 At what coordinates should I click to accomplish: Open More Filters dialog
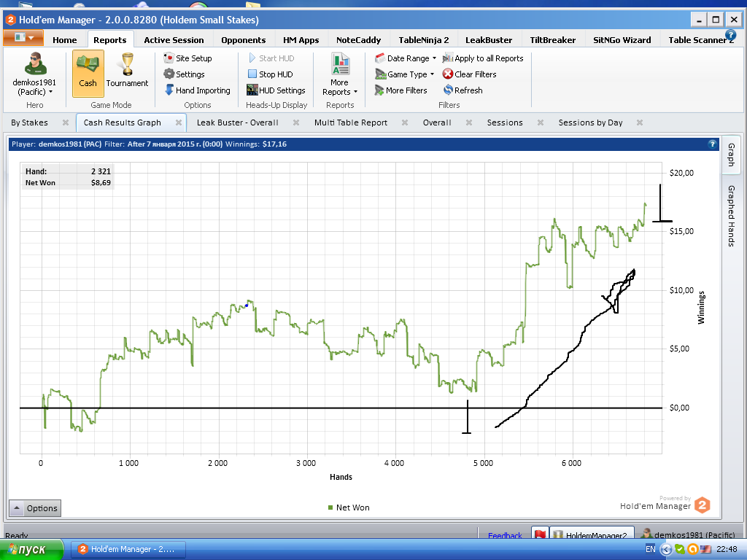pyautogui.click(x=400, y=90)
